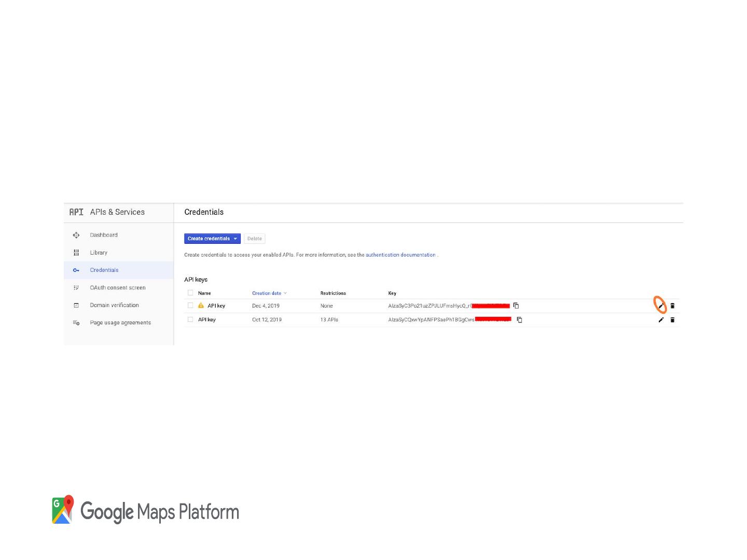747x560 pixels.
Task: Click the API logo in sidebar header
Action: (x=76, y=212)
